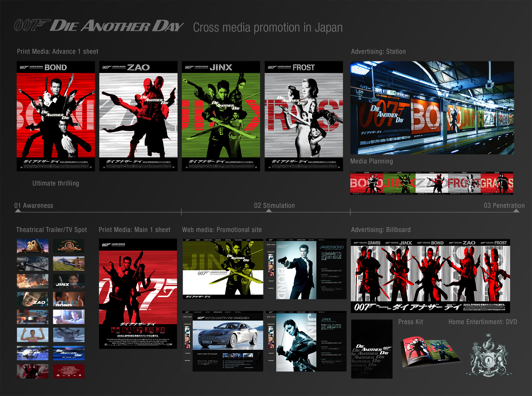Click the "Cross media promotion in Japan" subtitle

(268, 27)
